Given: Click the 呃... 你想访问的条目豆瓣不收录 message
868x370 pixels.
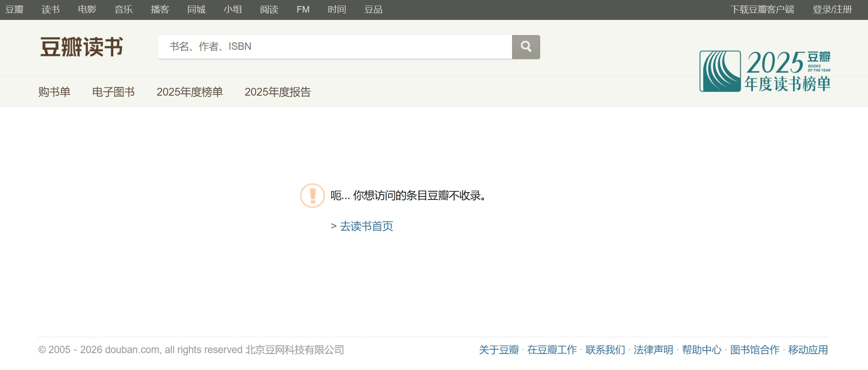Looking at the screenshot, I should click(x=409, y=196).
